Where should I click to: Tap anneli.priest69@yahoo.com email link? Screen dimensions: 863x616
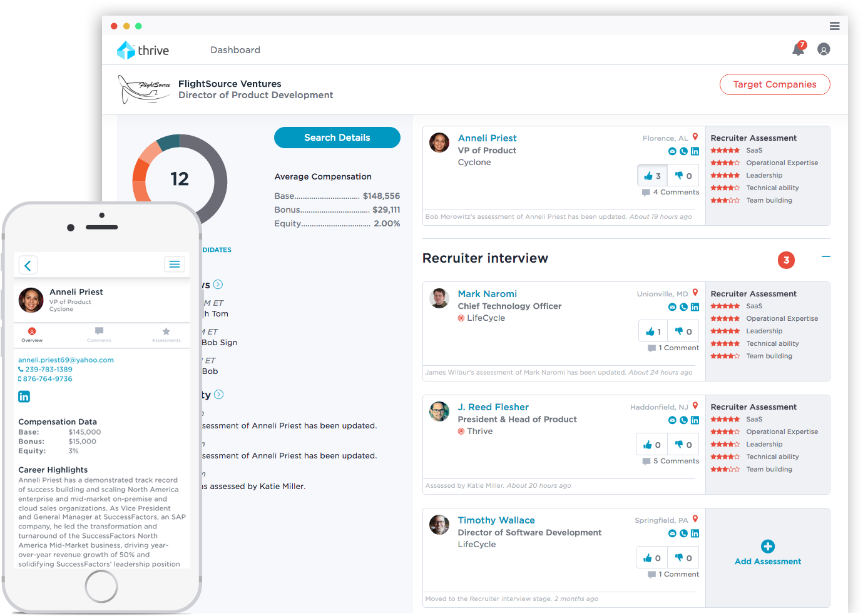pos(66,360)
